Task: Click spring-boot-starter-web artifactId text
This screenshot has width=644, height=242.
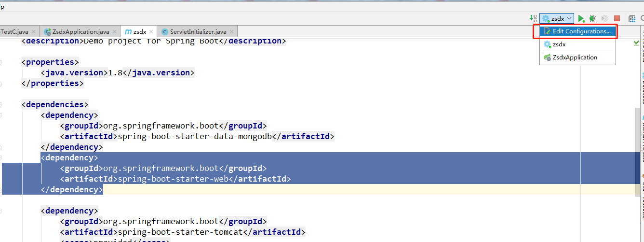Action: (x=173, y=179)
